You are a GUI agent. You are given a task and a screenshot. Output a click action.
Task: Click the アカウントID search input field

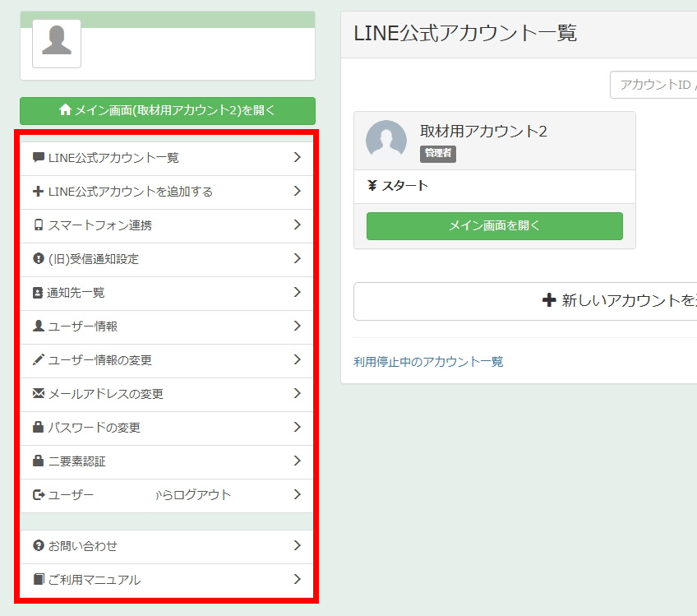click(x=654, y=85)
